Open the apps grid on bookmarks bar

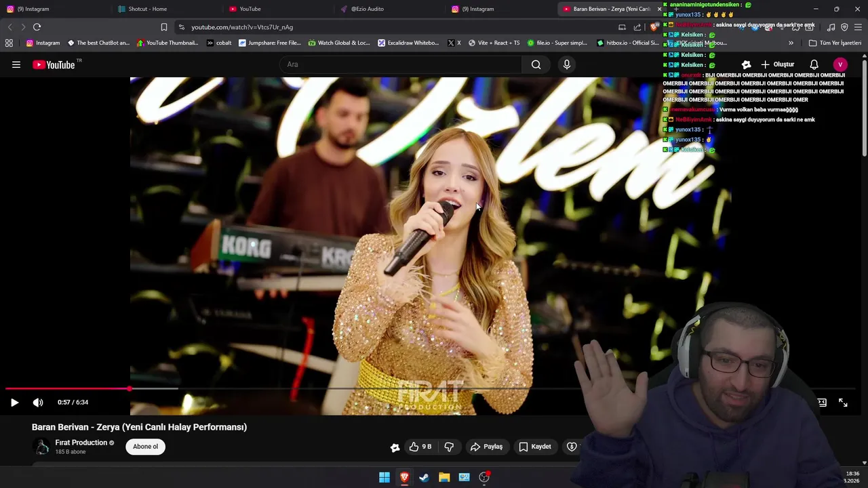point(9,43)
